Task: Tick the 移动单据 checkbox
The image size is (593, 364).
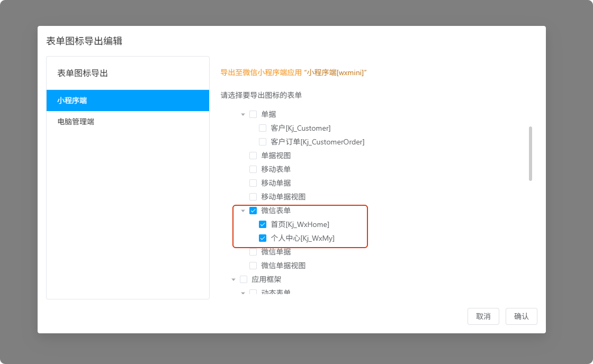Action: 253,183
